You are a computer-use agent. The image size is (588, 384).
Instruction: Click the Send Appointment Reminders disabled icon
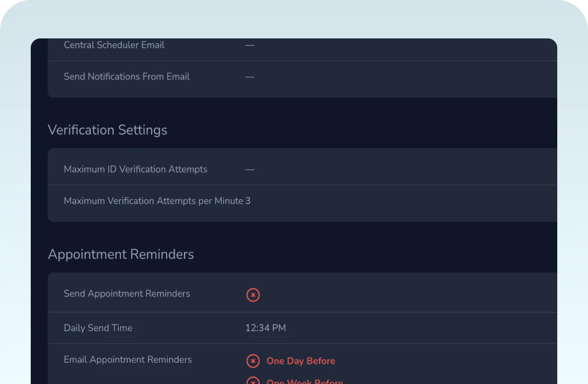253,295
